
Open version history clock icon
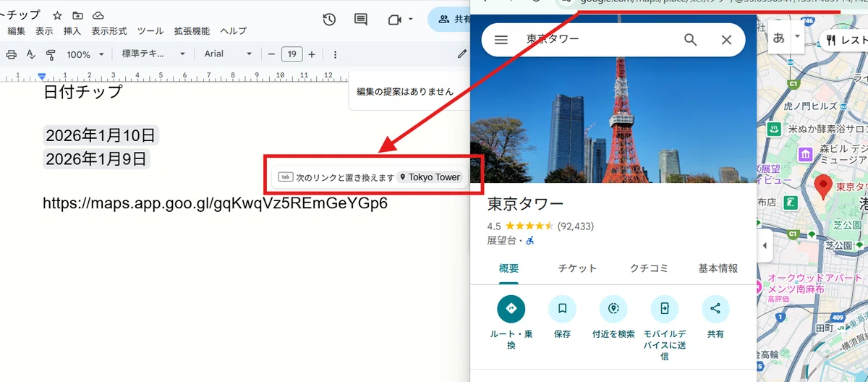click(x=329, y=20)
